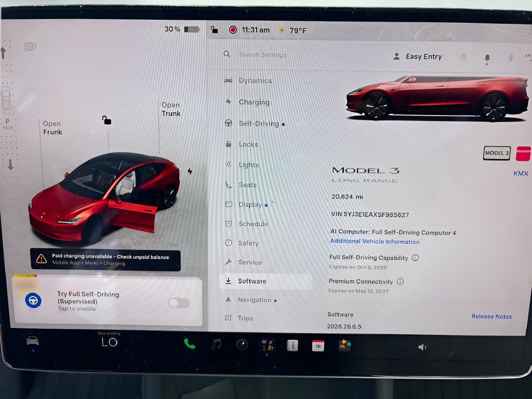
Task: Toggle Full Self-Driving (Supervised) switch
Action: 179,303
